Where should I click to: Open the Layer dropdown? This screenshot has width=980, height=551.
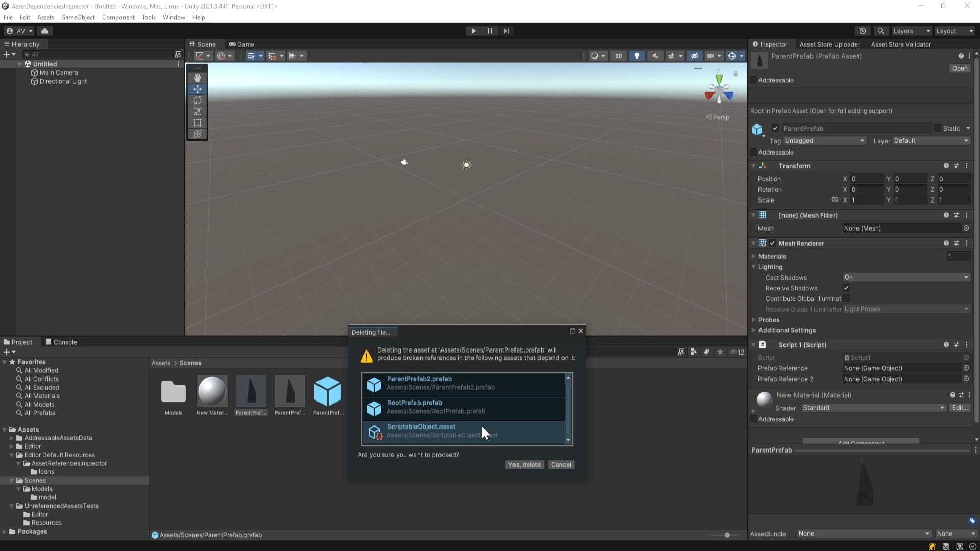(932, 141)
